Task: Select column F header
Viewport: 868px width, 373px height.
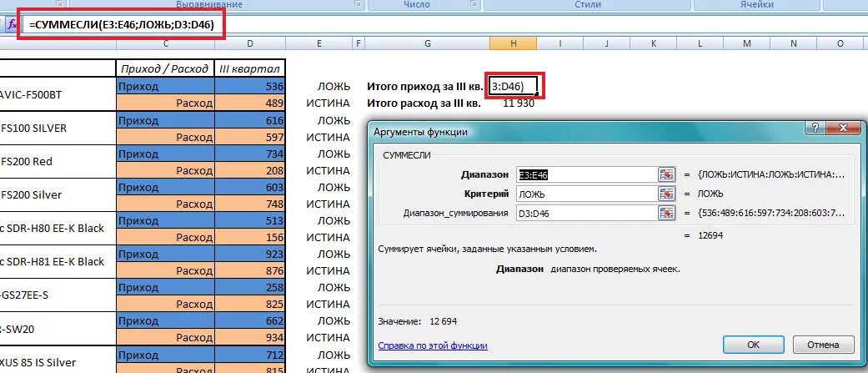Action: click(359, 43)
